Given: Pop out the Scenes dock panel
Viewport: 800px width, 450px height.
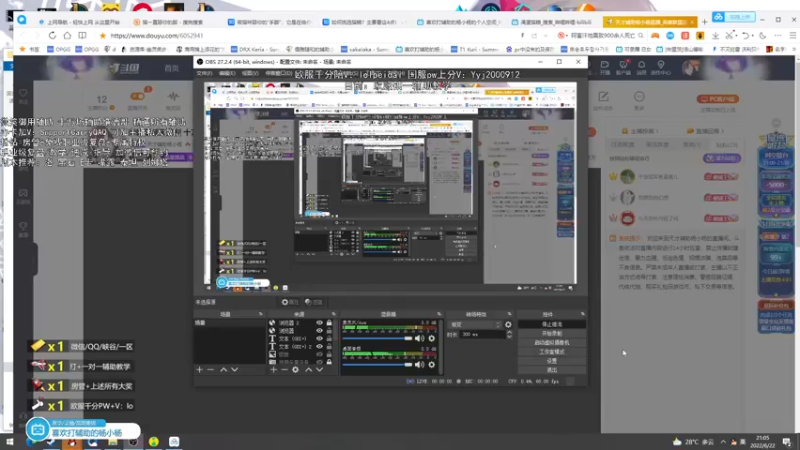Looking at the screenshot, I should pyautogui.click(x=261, y=314).
